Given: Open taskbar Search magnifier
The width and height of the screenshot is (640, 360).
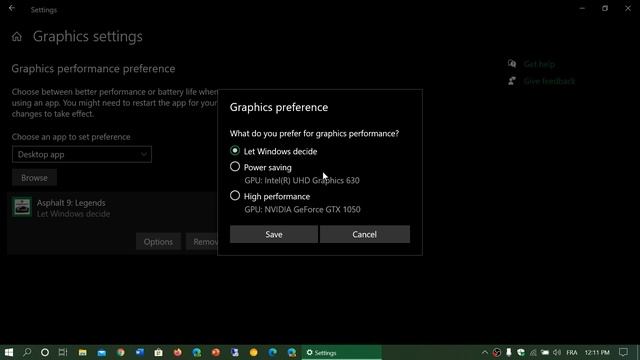Looking at the screenshot, I should (27, 352).
